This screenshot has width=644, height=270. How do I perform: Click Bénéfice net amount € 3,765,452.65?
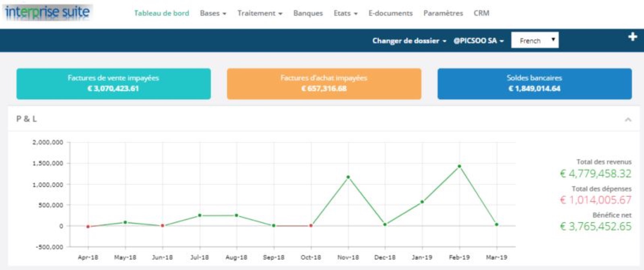(596, 226)
